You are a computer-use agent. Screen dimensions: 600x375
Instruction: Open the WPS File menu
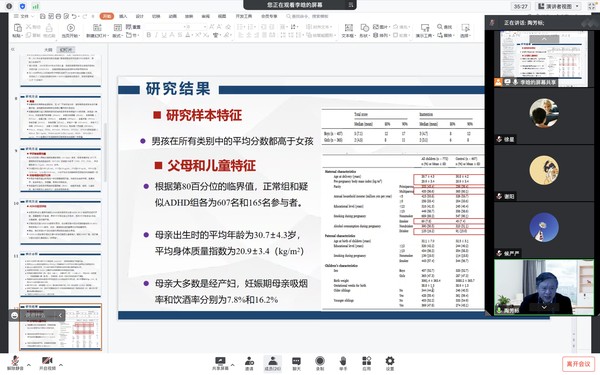point(23,16)
